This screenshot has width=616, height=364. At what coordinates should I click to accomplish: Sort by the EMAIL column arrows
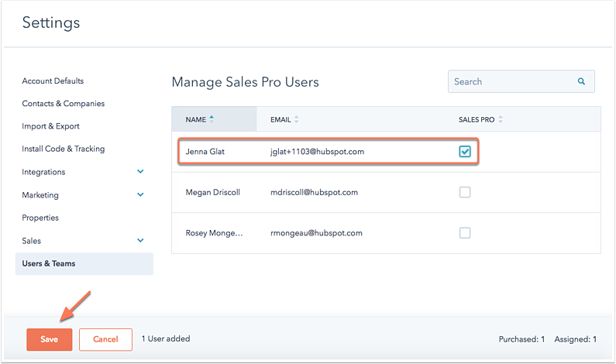[296, 119]
